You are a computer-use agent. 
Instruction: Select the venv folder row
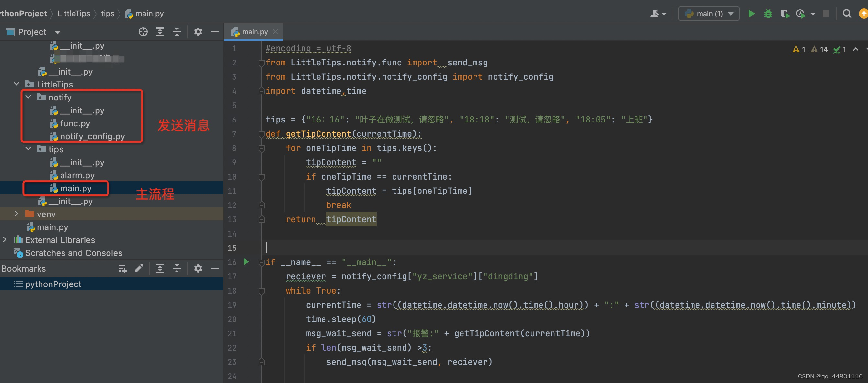(x=111, y=214)
